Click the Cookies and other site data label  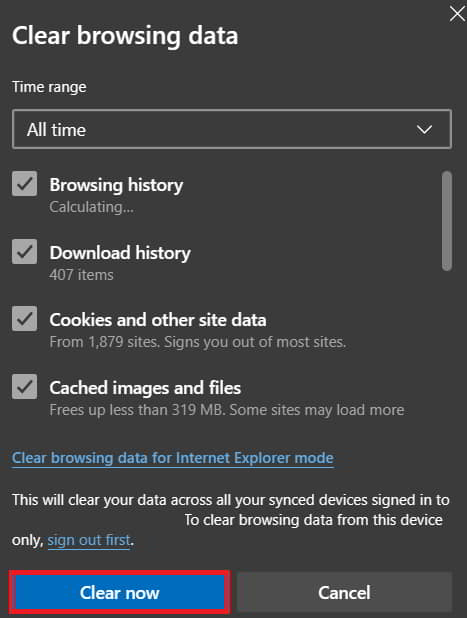pyautogui.click(x=158, y=320)
